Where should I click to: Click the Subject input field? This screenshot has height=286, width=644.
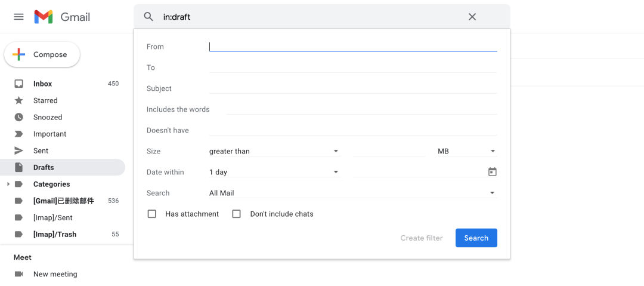[353, 88]
